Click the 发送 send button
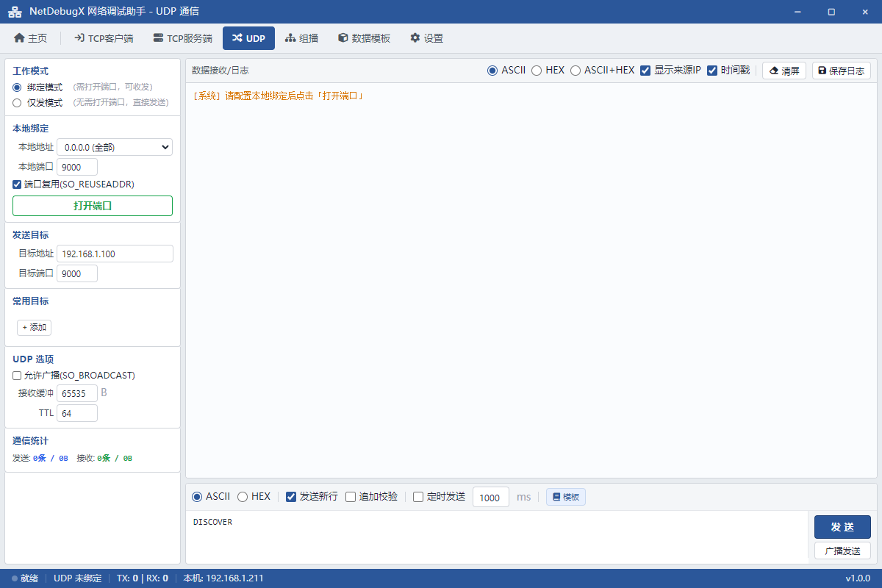 (842, 527)
